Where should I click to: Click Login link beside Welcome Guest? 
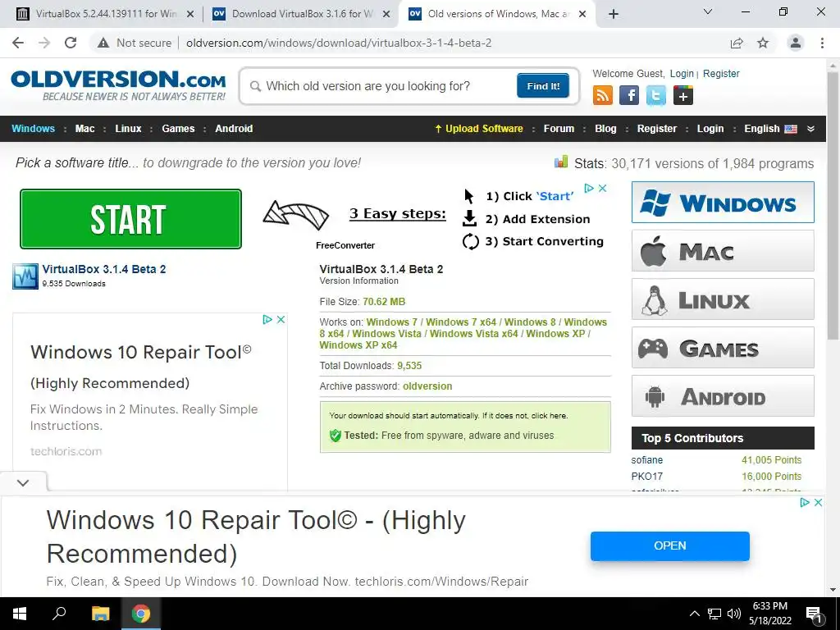682,74
